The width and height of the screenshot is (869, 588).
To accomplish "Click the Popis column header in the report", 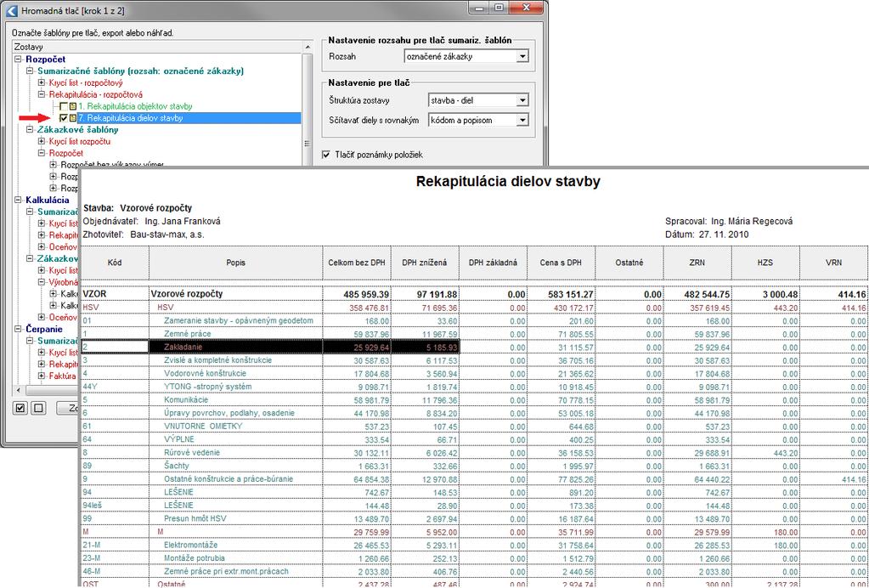I will click(x=235, y=263).
